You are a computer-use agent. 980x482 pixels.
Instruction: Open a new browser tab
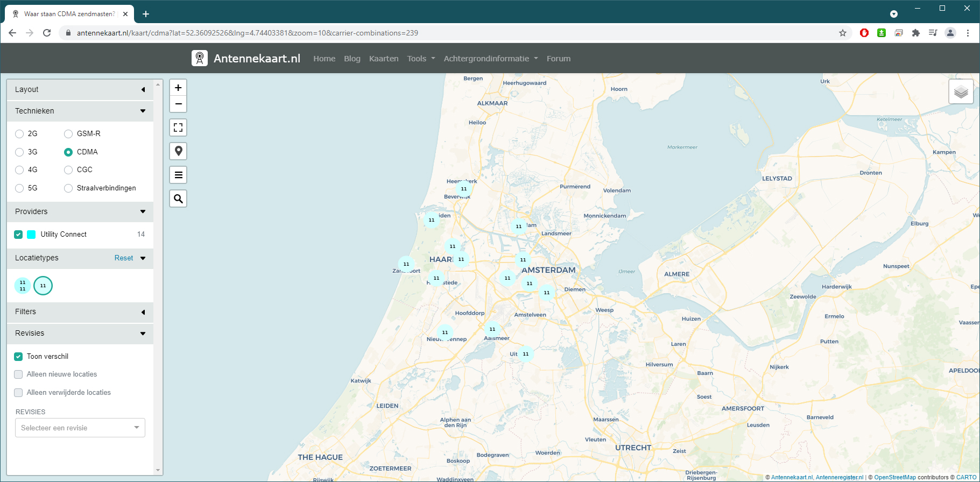146,14
